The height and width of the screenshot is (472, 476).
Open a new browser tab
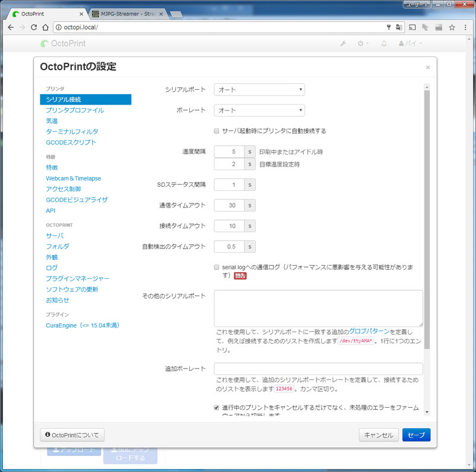click(x=176, y=14)
